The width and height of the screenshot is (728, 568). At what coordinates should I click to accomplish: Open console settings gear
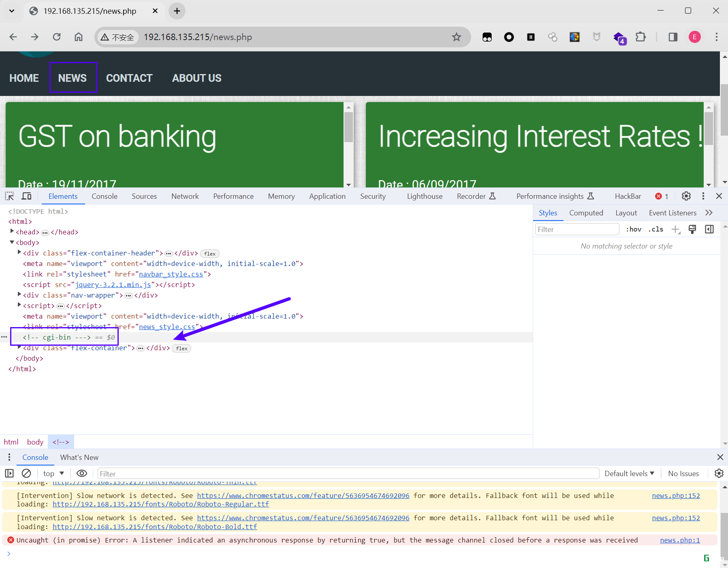tap(719, 473)
